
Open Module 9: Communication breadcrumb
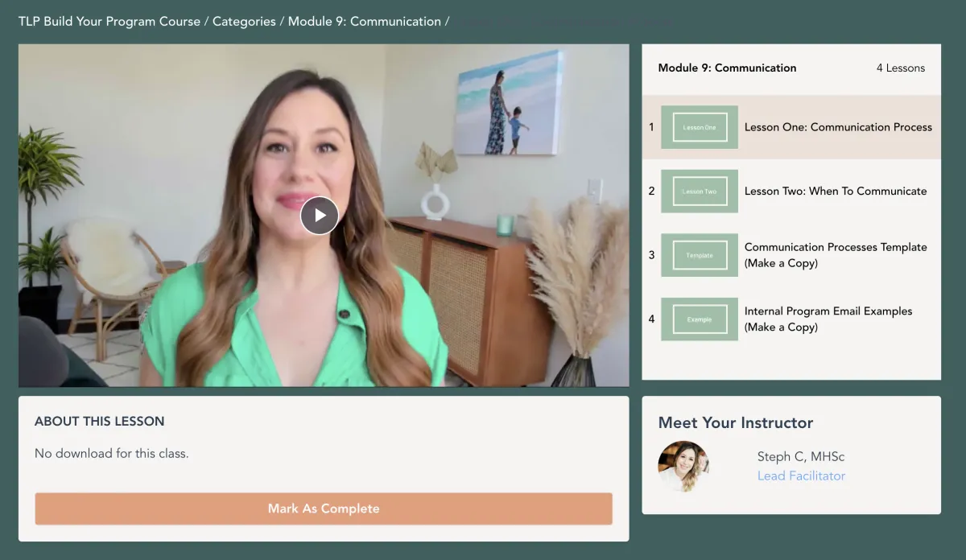pos(365,22)
